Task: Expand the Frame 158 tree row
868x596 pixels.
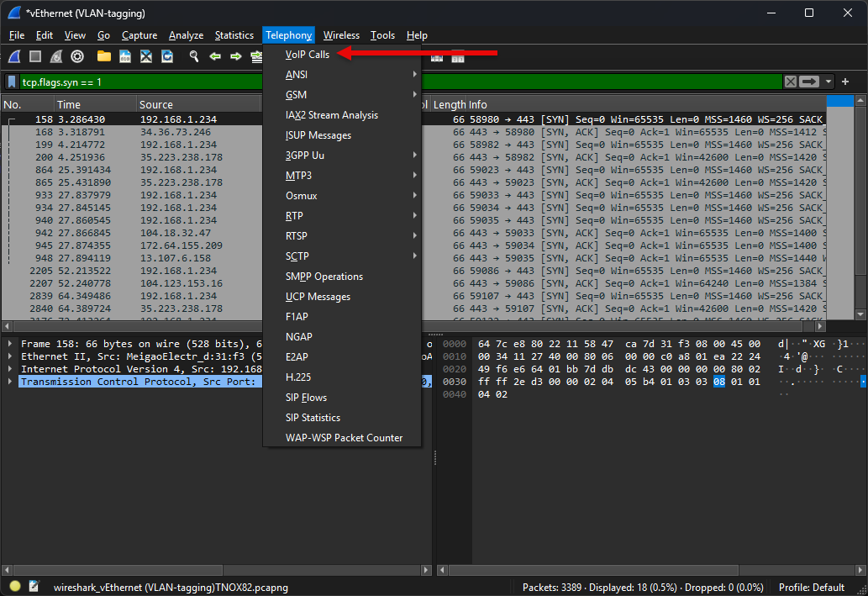Action: coord(11,344)
